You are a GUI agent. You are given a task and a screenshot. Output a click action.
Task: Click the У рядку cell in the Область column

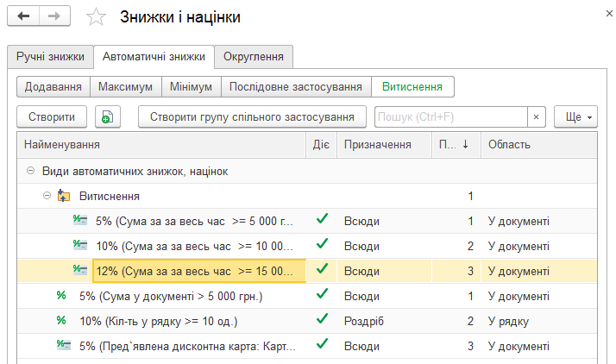[x=508, y=321]
